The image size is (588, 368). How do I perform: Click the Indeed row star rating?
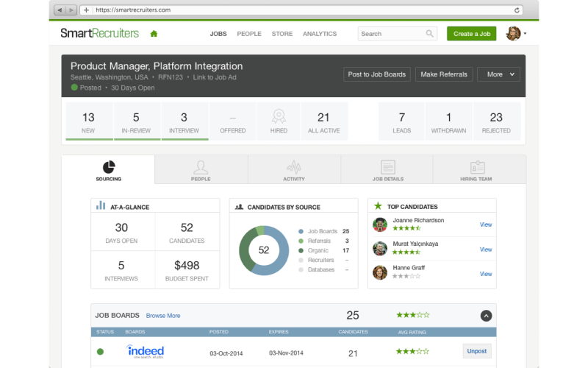click(x=412, y=352)
